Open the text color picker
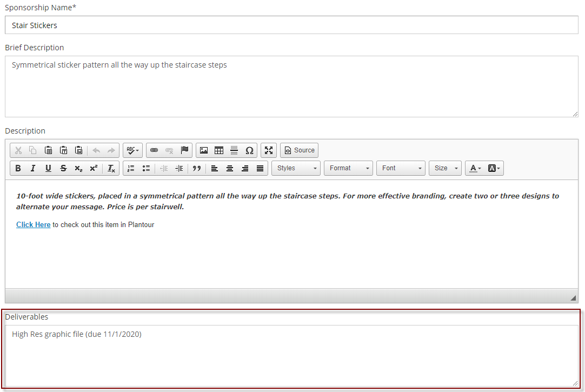This screenshot has height=392, width=585. (x=475, y=168)
